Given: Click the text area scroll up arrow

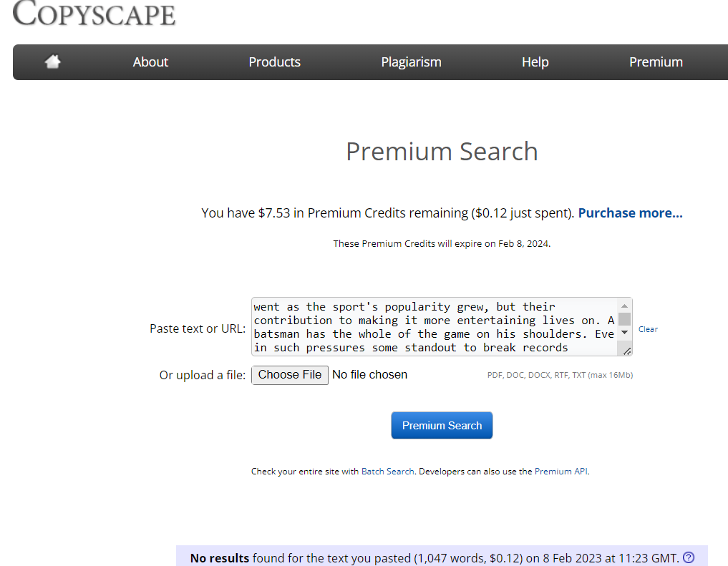Looking at the screenshot, I should coord(624,306).
